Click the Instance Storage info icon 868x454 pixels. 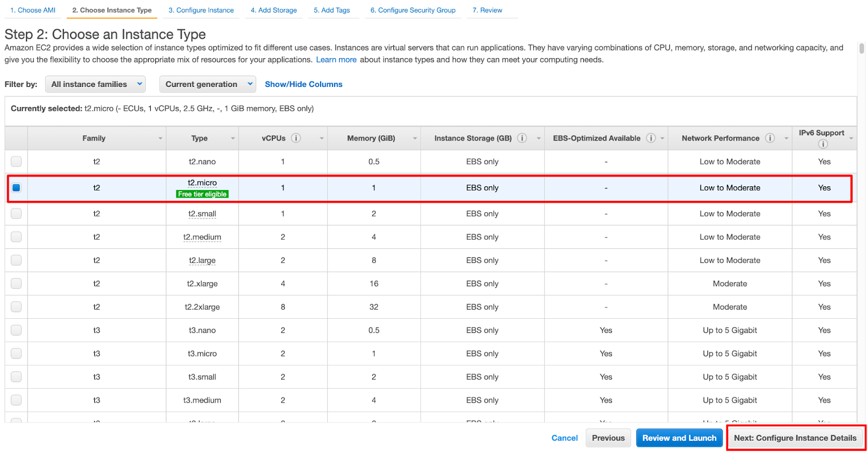click(522, 138)
